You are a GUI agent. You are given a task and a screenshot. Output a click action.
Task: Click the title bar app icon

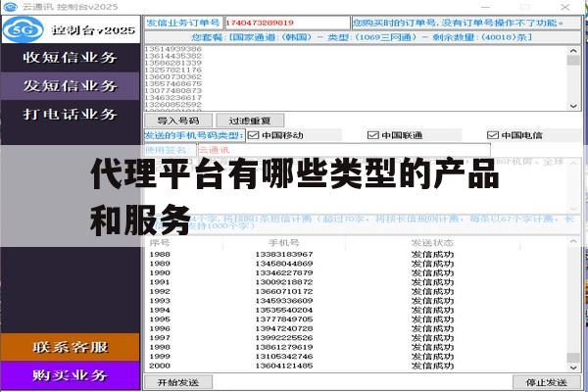[x=10, y=7]
